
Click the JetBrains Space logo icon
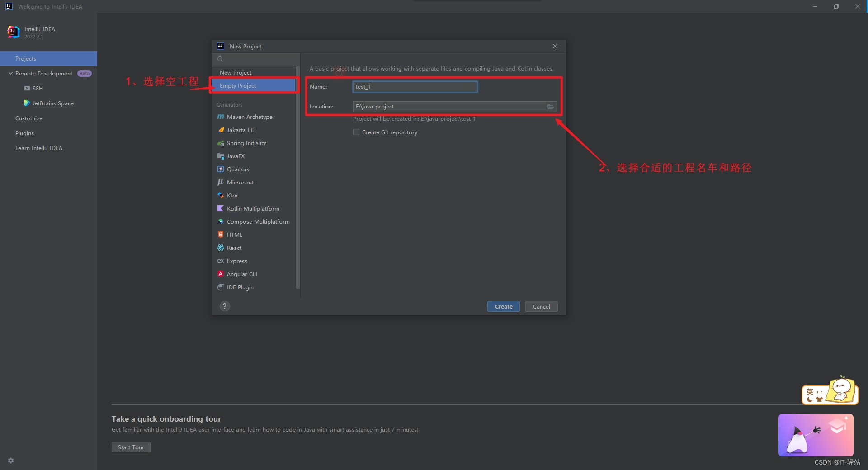[27, 103]
